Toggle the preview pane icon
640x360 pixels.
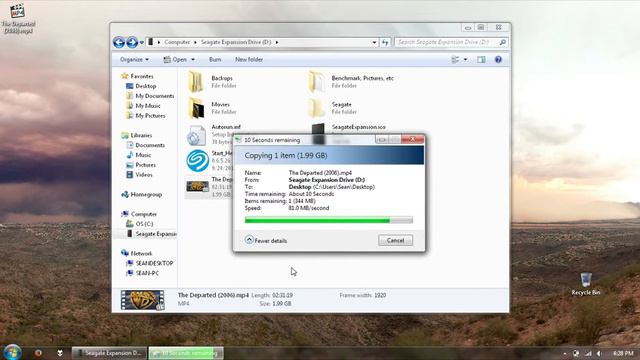coord(481,60)
